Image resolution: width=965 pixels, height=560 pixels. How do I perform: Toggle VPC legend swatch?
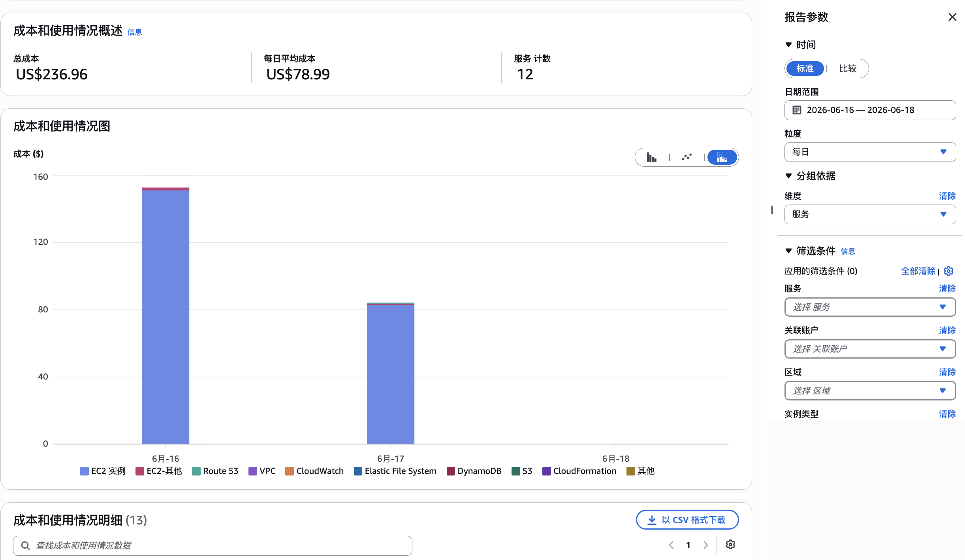(252, 471)
